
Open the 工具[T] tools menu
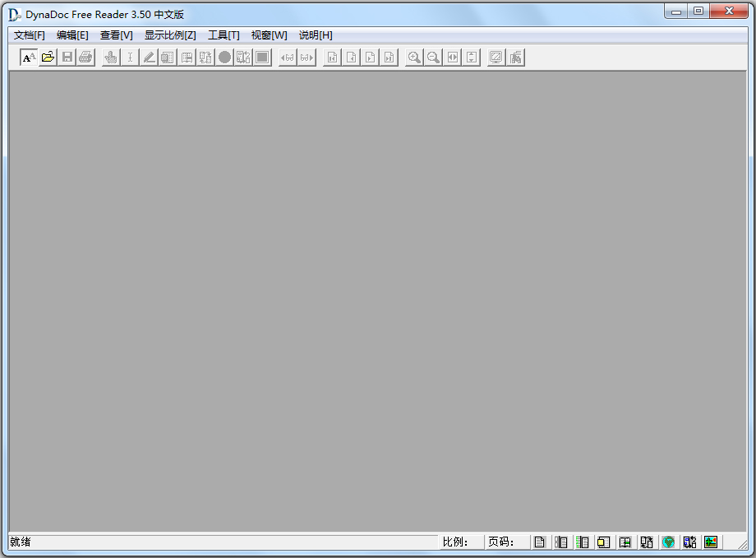tap(224, 35)
